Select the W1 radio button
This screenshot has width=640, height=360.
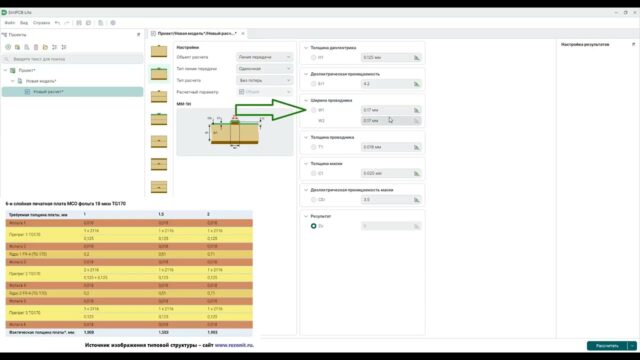[313, 110]
